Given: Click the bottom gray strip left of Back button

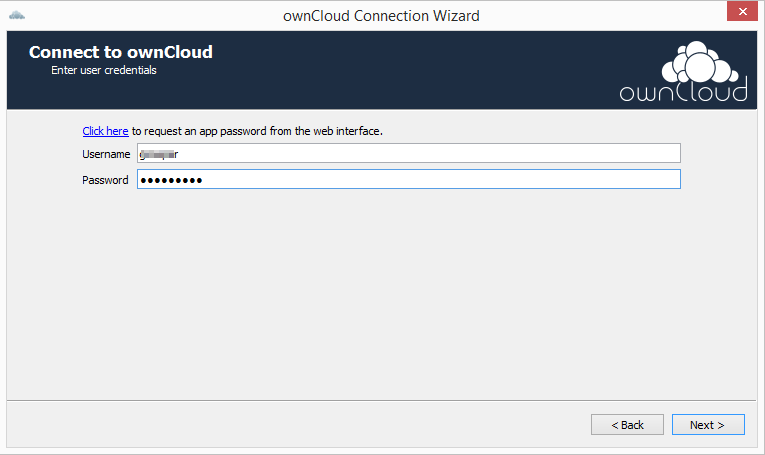Looking at the screenshot, I should point(299,424).
